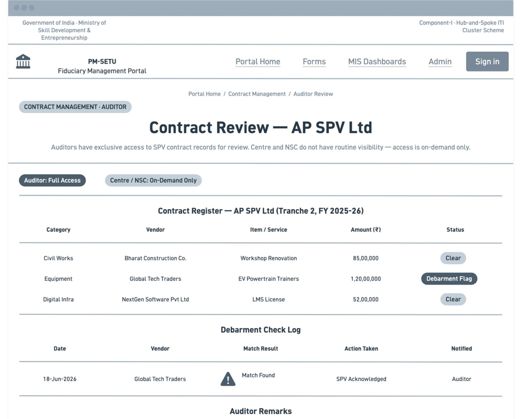Click the Contract Review — AP SPV Ltd title
The image size is (520, 419).
tap(261, 128)
